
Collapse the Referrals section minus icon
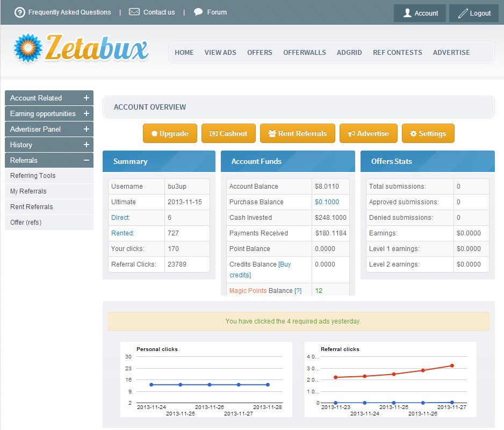(x=87, y=160)
